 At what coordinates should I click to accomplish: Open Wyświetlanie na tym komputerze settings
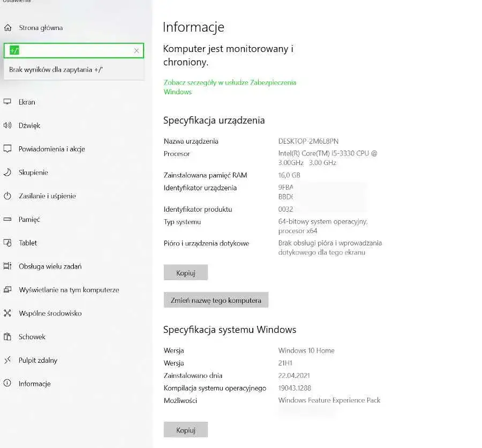pyautogui.click(x=69, y=290)
